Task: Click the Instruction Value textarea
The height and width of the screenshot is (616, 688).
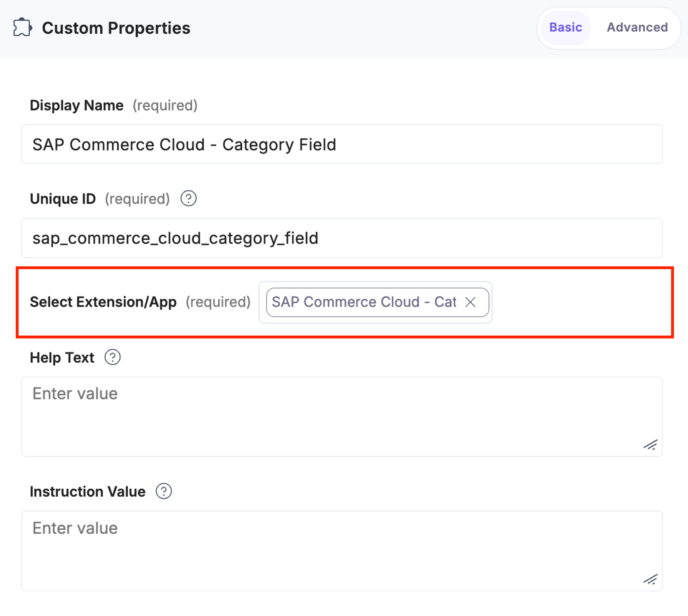Action: [342, 551]
